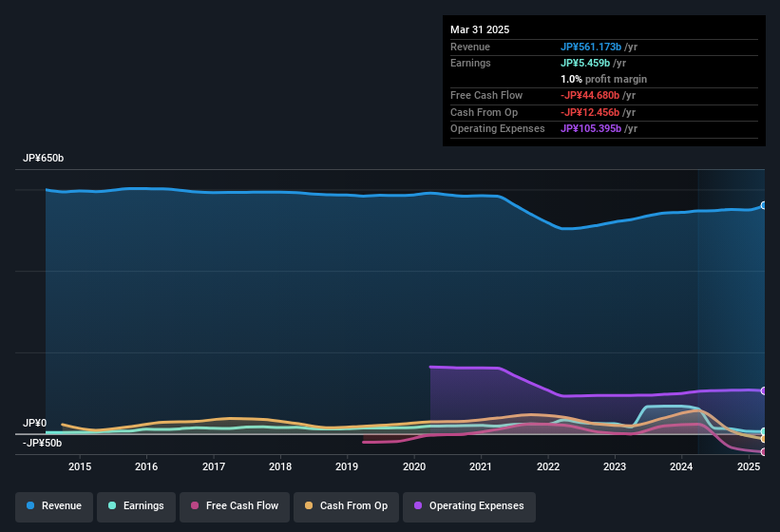
Task: Select the 2020 x-axis label
Action: 414,466
